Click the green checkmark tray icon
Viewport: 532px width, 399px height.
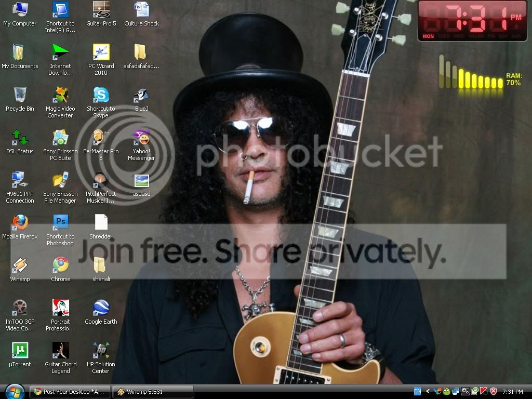pyautogui.click(x=475, y=392)
